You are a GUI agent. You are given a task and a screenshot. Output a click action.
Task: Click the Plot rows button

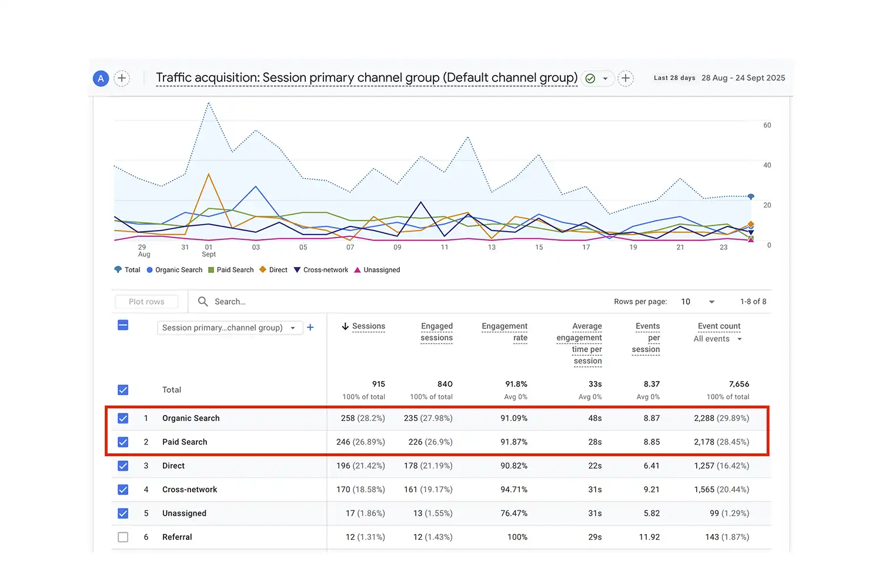pos(146,301)
